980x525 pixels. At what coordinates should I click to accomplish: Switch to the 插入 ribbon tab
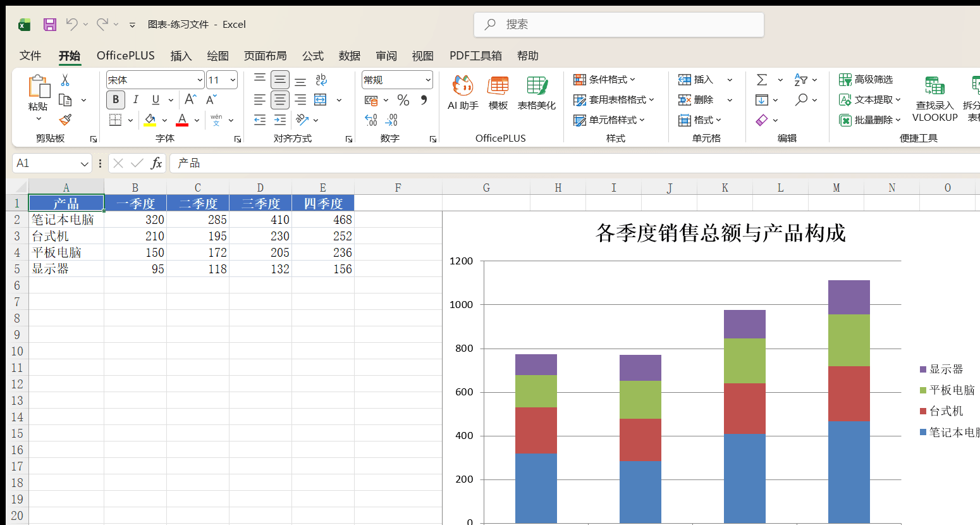click(181, 56)
